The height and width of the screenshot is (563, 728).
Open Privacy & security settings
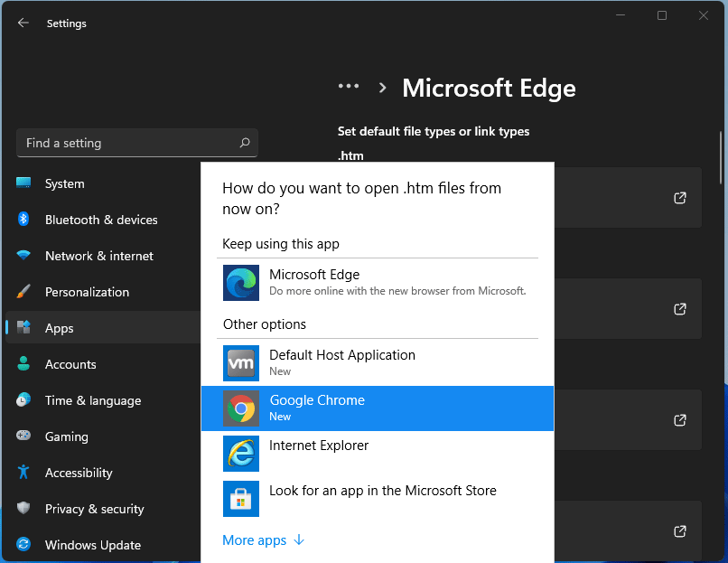click(x=103, y=508)
